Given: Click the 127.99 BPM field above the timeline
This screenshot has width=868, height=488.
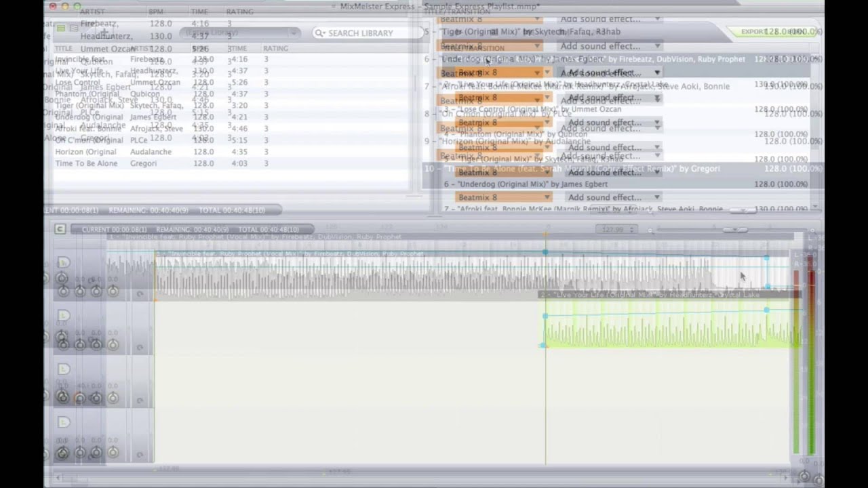Looking at the screenshot, I should click(617, 229).
